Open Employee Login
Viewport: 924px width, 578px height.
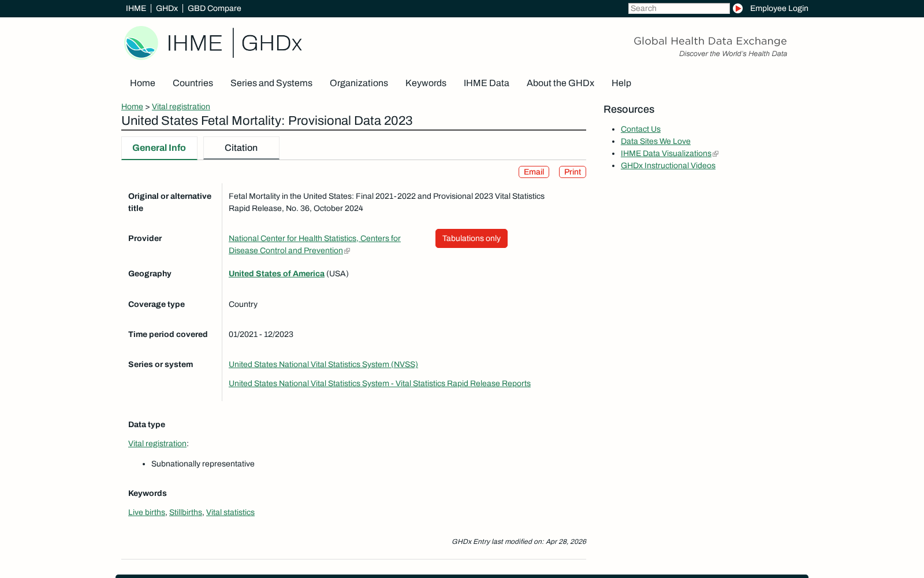(x=779, y=8)
